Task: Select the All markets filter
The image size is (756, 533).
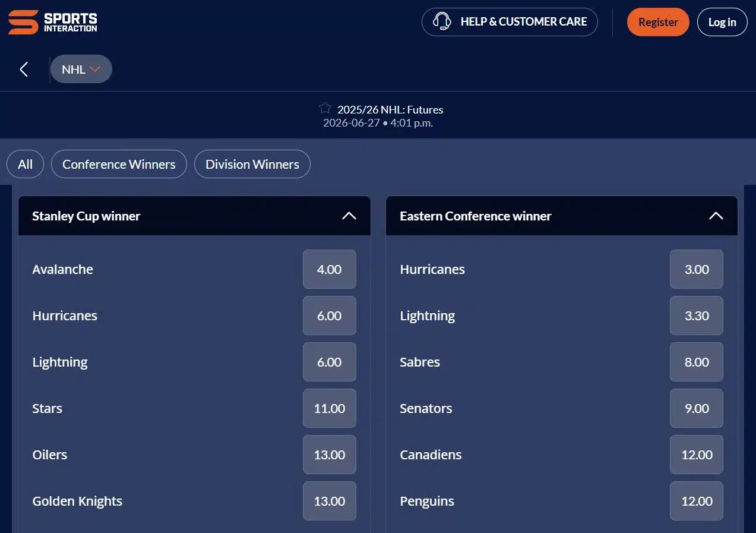Action: (24, 164)
